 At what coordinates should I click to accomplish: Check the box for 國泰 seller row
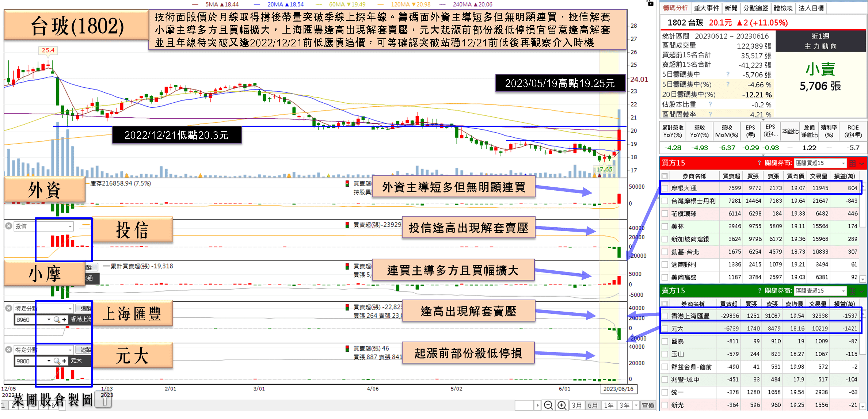coord(665,342)
